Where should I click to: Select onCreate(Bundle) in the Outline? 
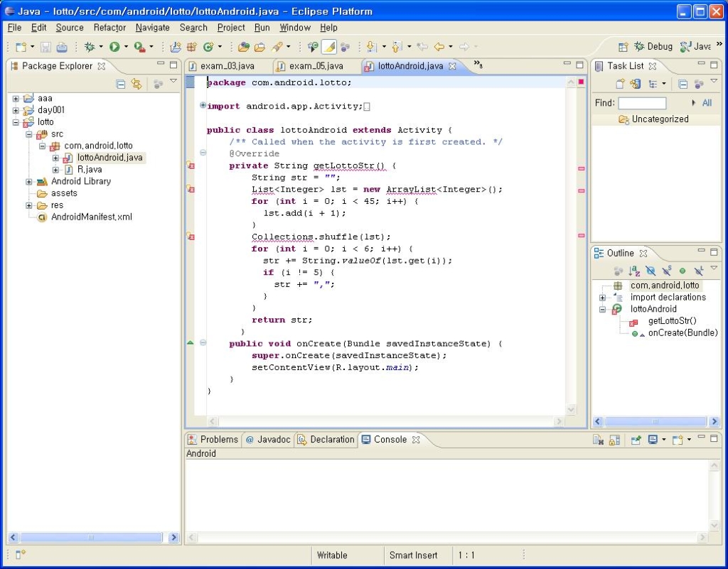point(683,333)
